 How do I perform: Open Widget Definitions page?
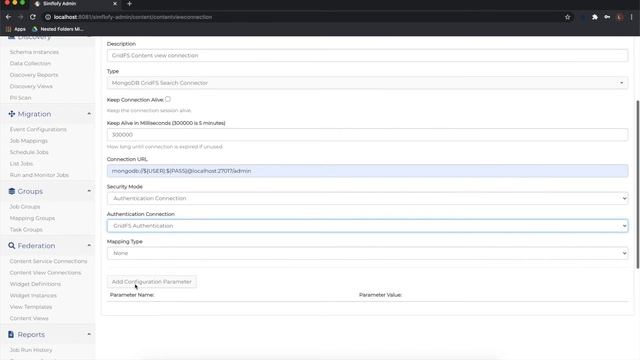click(x=35, y=284)
